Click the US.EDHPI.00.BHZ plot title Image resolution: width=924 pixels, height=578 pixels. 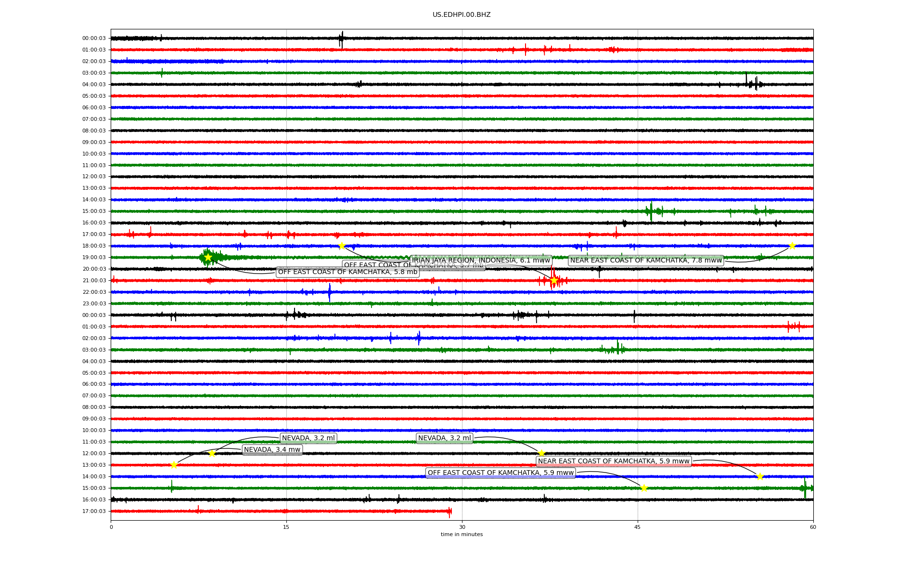point(462,15)
